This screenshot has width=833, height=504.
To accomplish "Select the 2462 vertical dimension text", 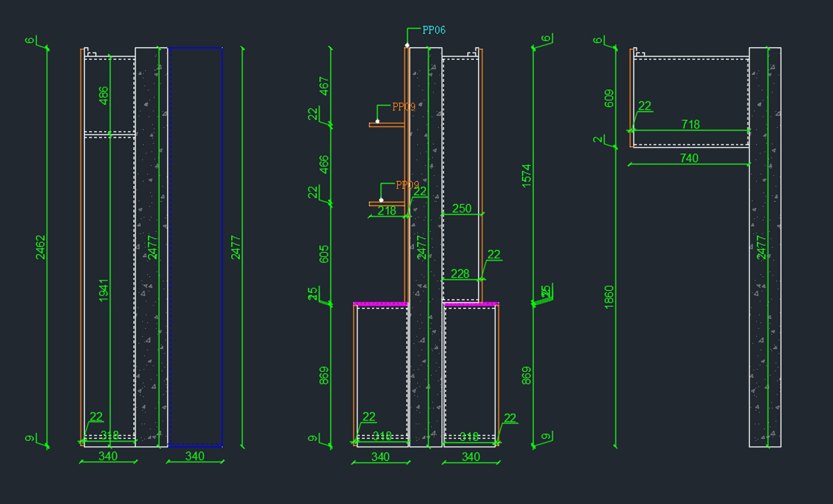I will click(x=40, y=247).
